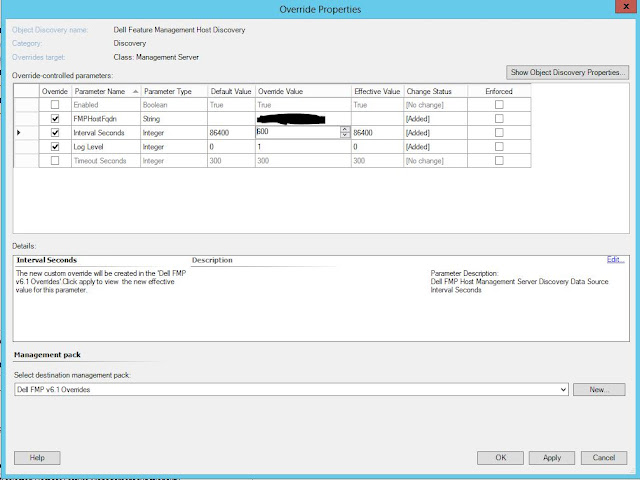The image size is (640, 480).
Task: Uncheck Override for Interval Seconds parameter
Action: tap(55, 133)
